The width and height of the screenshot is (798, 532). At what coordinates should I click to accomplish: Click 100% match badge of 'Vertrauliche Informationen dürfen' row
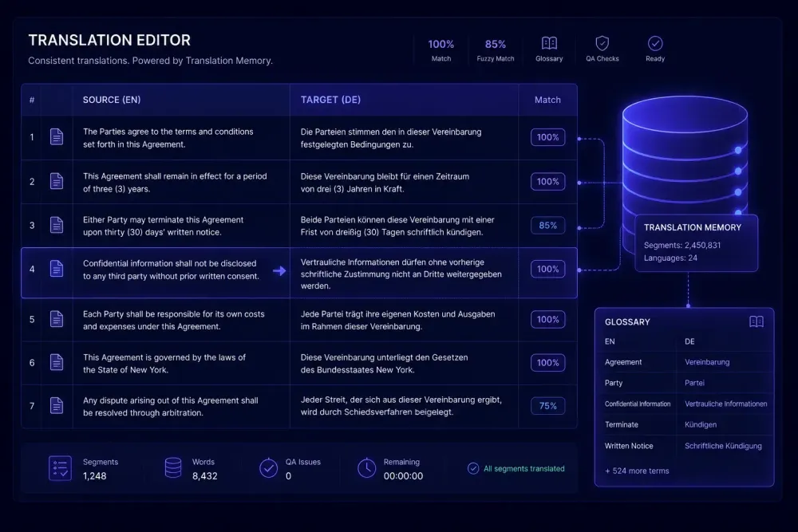pos(547,269)
